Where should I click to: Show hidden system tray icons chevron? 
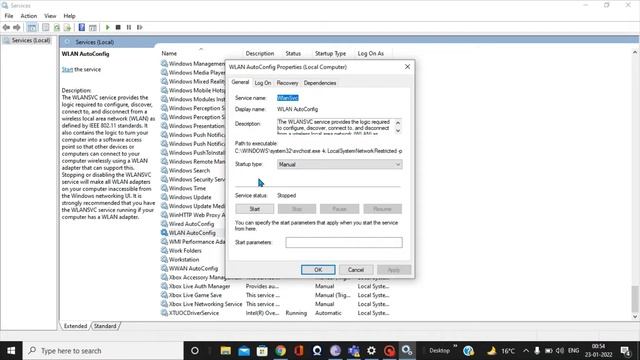click(526, 351)
